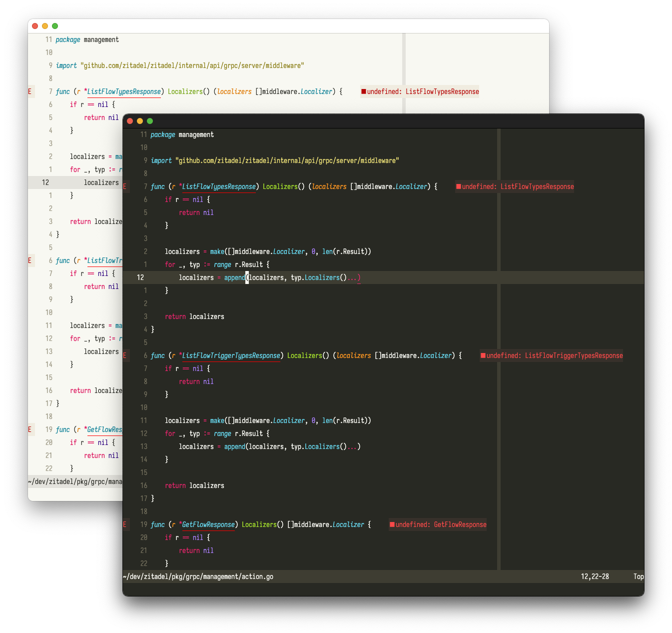Screen dimensions: 672x633
Task: Click the truncated status bar path in light window
Action: [x=75, y=481]
